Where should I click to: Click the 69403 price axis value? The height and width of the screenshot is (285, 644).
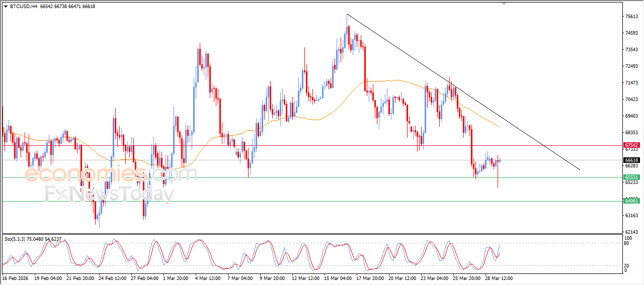click(631, 116)
